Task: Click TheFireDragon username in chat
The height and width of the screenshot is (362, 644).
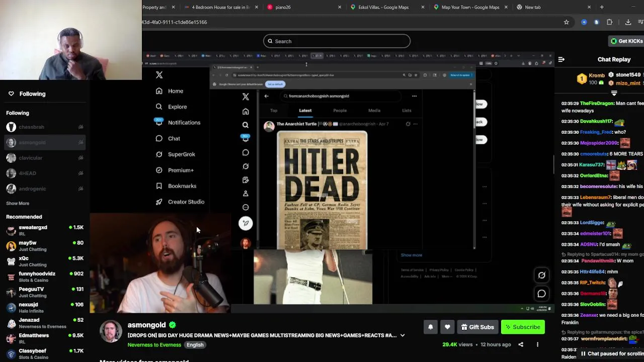Action: coord(597,104)
